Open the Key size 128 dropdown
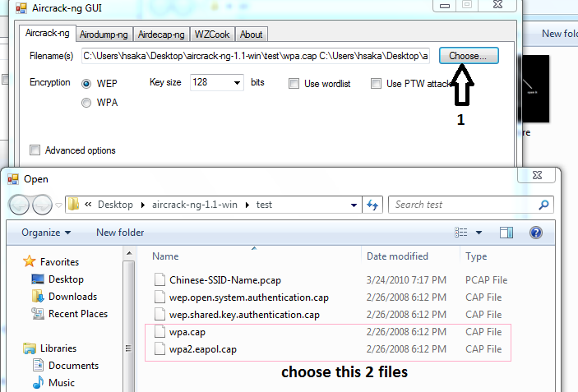Image resolution: width=578 pixels, height=392 pixels. tap(237, 82)
